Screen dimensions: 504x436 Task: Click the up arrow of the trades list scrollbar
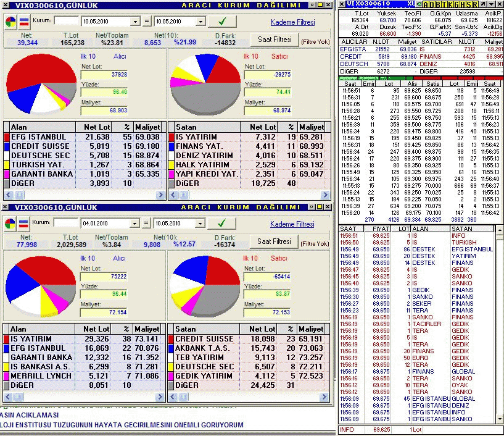coord(500,230)
